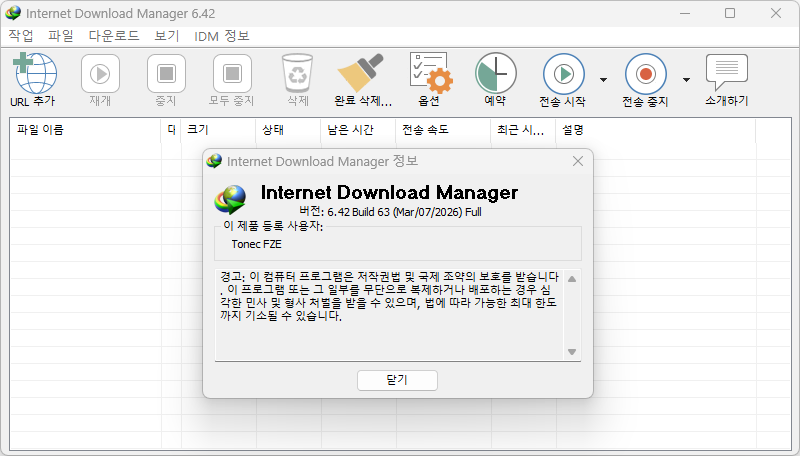Open the 보기 menu

[167, 36]
